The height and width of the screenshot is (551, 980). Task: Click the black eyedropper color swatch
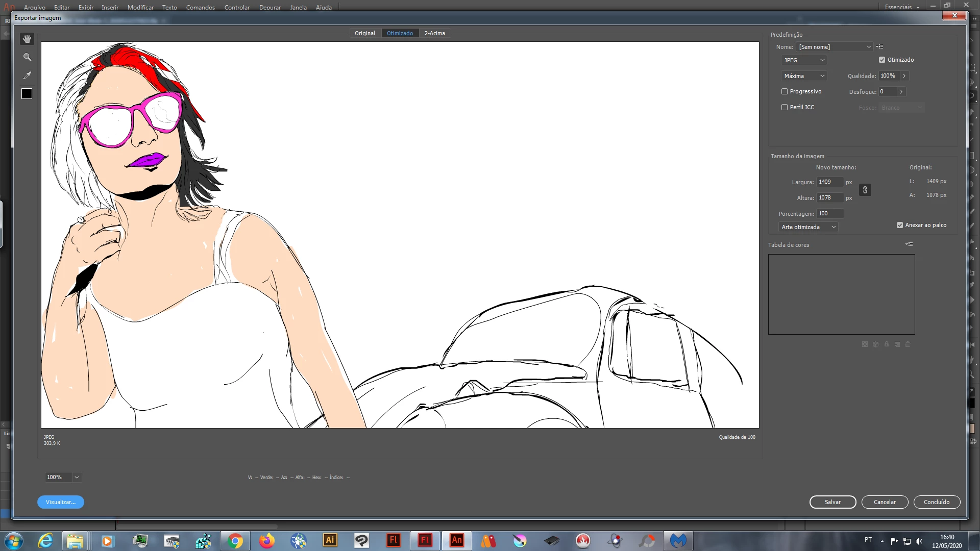click(27, 94)
